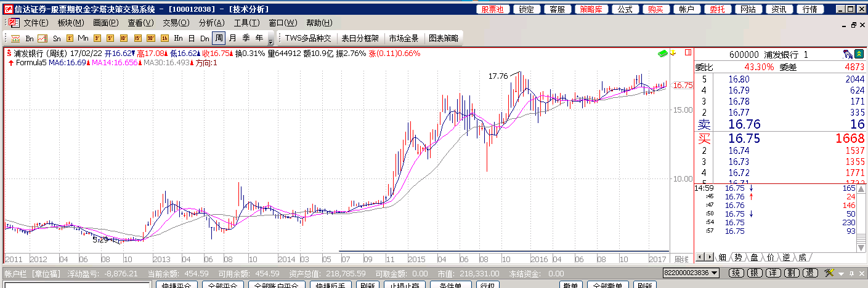Open the 图表策略 view

444,38
